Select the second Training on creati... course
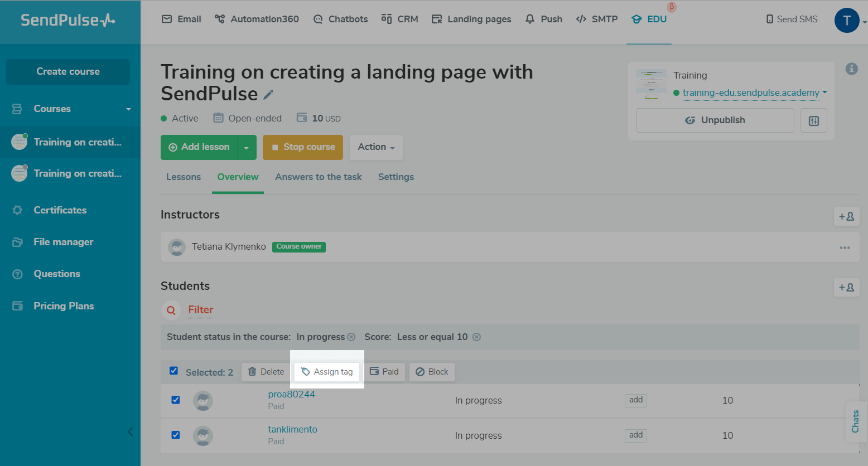The image size is (868, 466). pos(70,173)
